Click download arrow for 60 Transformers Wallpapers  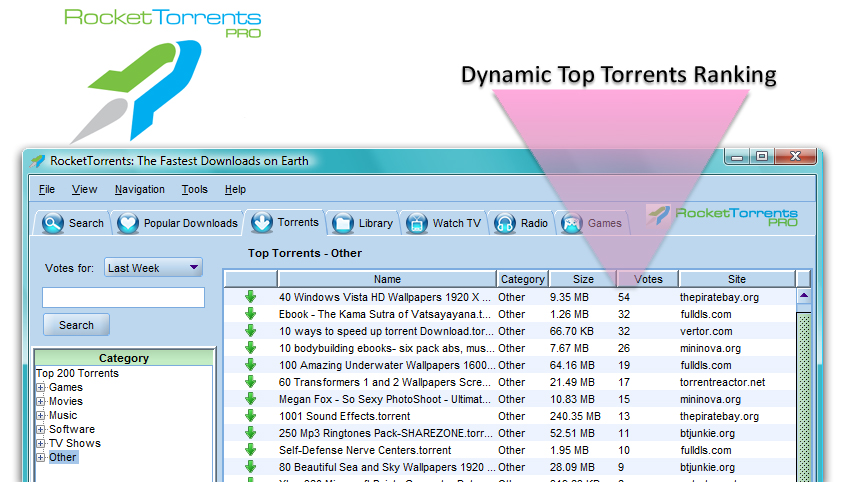(250, 382)
